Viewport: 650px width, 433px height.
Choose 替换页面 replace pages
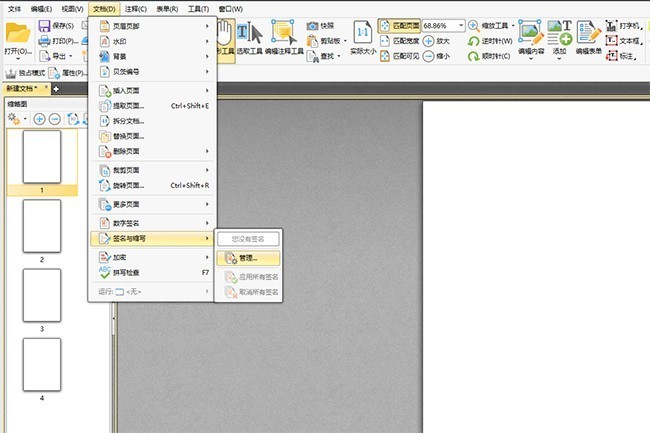click(x=153, y=136)
